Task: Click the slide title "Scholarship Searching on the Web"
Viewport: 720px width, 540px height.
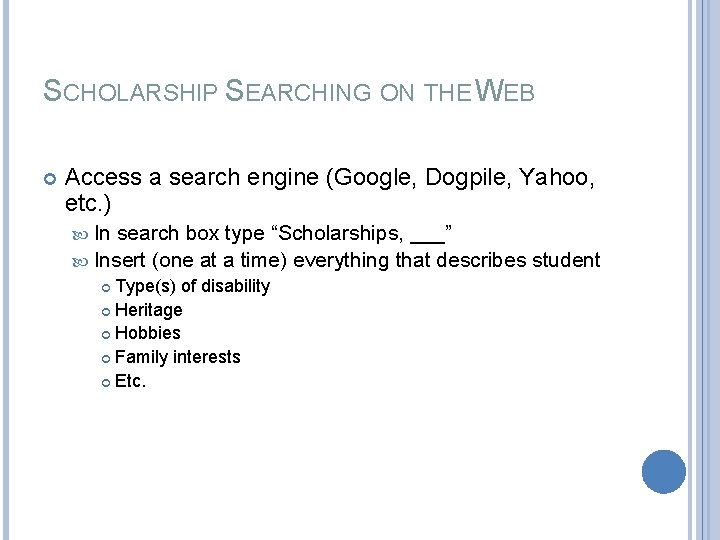Action: tap(290, 92)
